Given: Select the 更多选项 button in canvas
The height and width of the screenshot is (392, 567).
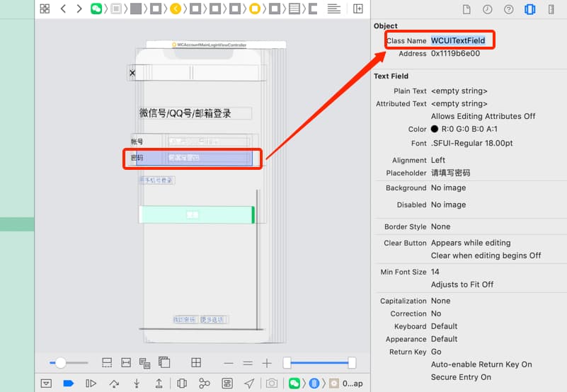Looking at the screenshot, I should (x=212, y=320).
